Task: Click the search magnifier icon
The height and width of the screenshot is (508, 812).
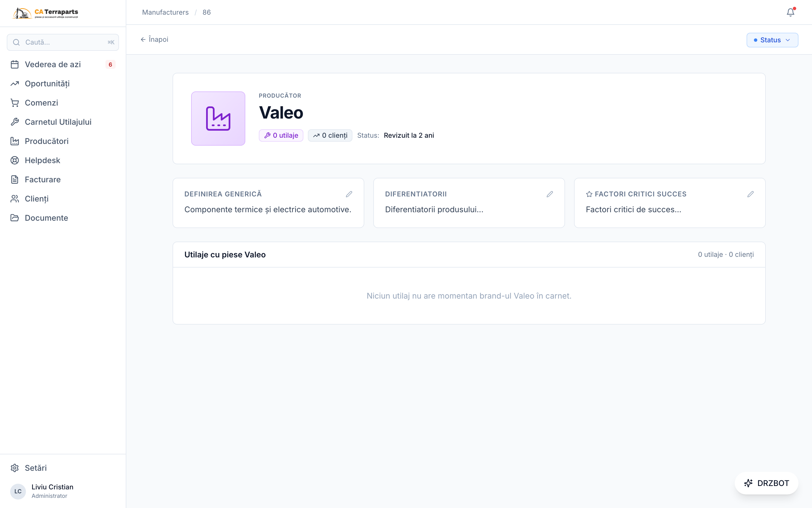Action: pos(16,42)
